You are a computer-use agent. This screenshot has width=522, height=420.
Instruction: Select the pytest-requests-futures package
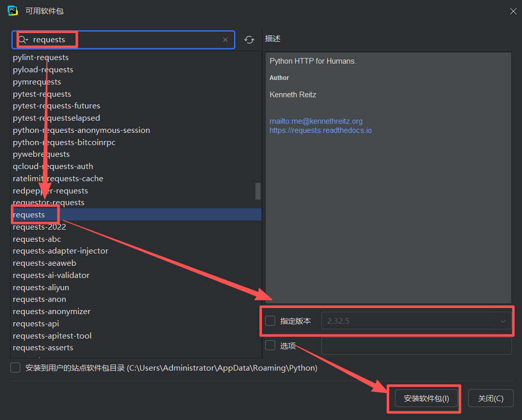tap(56, 106)
